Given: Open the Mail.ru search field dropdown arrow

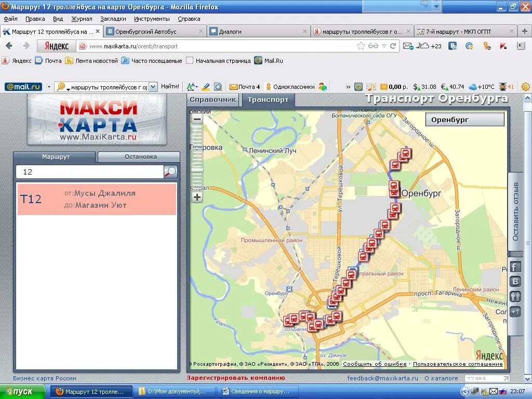Looking at the screenshot, I should click(153, 87).
